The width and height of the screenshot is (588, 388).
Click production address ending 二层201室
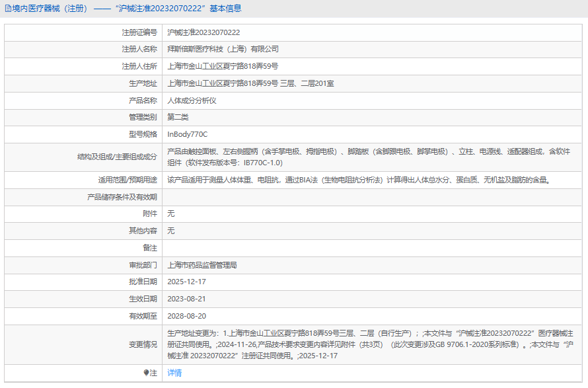250,83
